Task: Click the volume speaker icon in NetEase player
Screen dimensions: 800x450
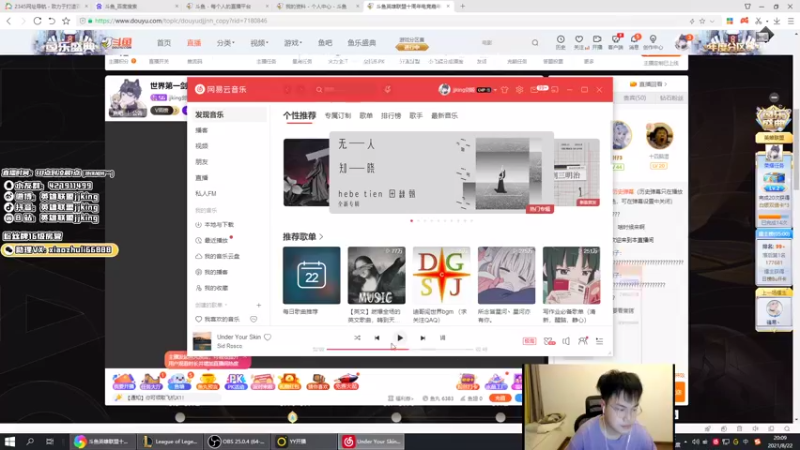Action: coord(566,341)
